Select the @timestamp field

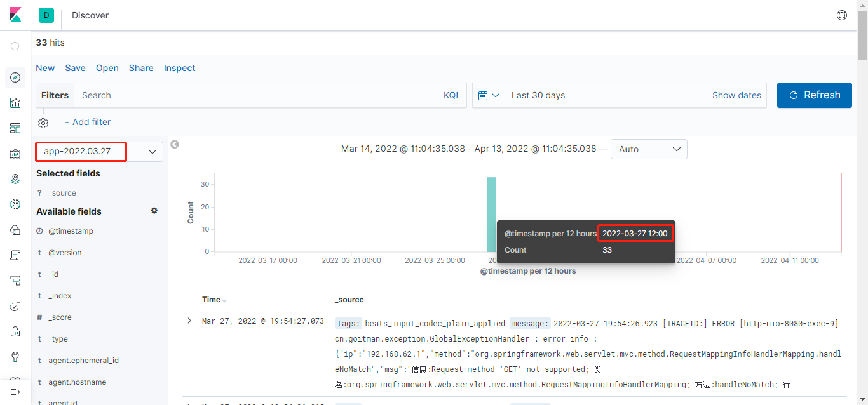coord(71,231)
